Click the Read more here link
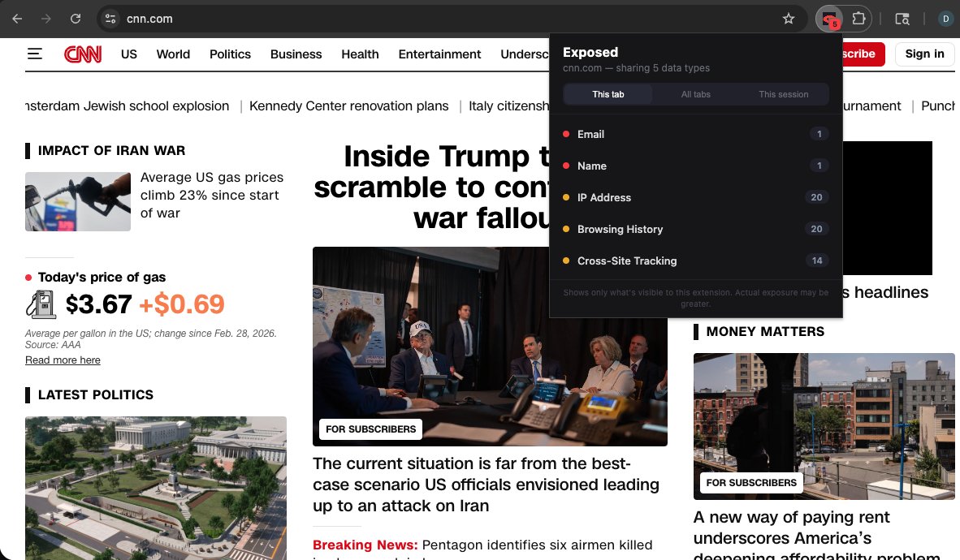The height and width of the screenshot is (560, 960). tap(63, 360)
